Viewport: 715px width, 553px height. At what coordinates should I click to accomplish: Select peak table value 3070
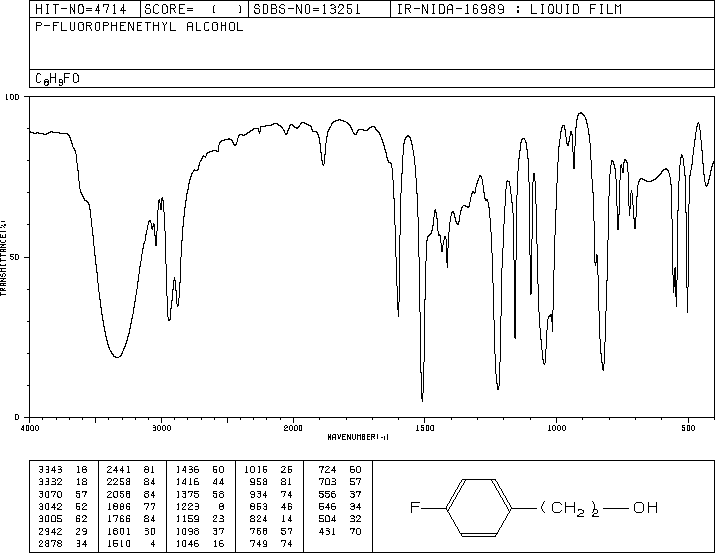(x=50, y=494)
